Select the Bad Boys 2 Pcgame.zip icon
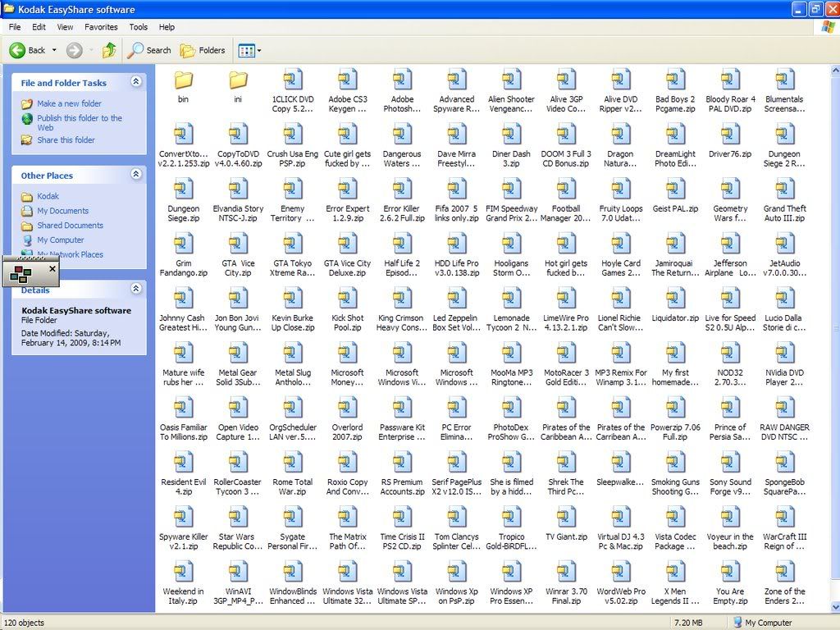This screenshot has width=840, height=630. coord(675,80)
